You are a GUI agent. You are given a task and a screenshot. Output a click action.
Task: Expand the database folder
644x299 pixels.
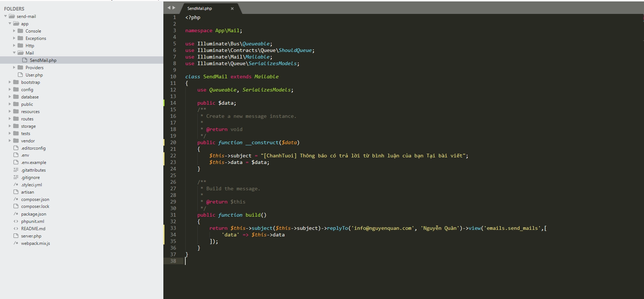point(10,97)
